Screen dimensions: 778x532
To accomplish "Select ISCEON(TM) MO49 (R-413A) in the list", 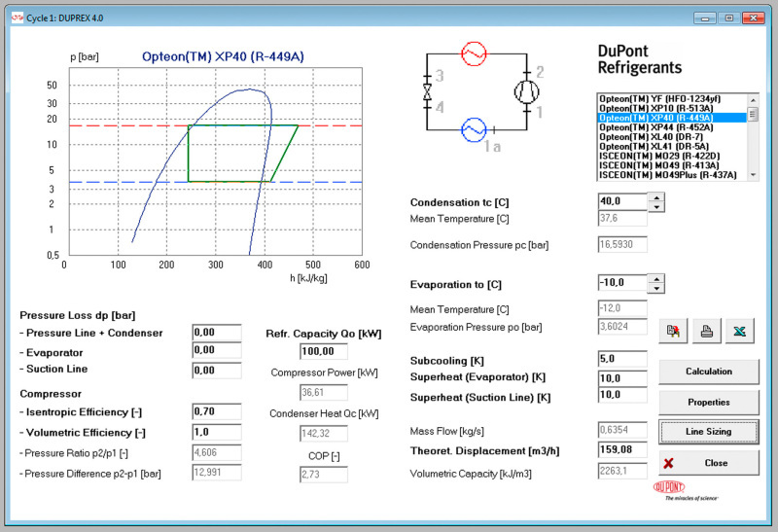I will (672, 165).
